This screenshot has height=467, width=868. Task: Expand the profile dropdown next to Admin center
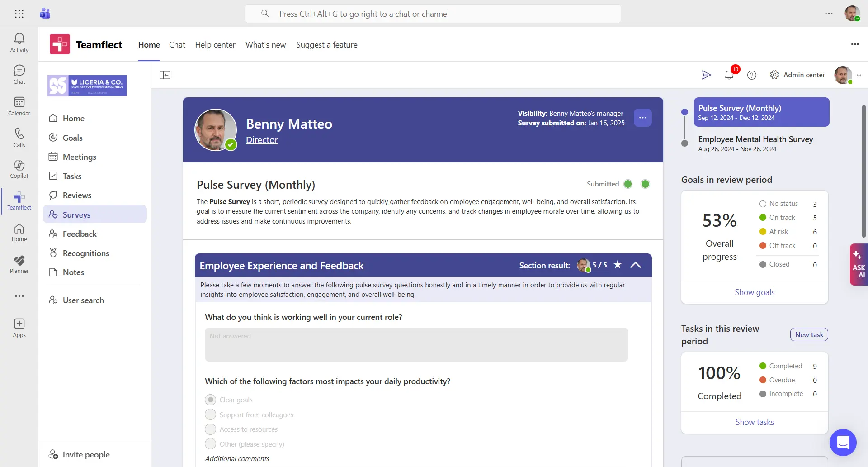[859, 75]
